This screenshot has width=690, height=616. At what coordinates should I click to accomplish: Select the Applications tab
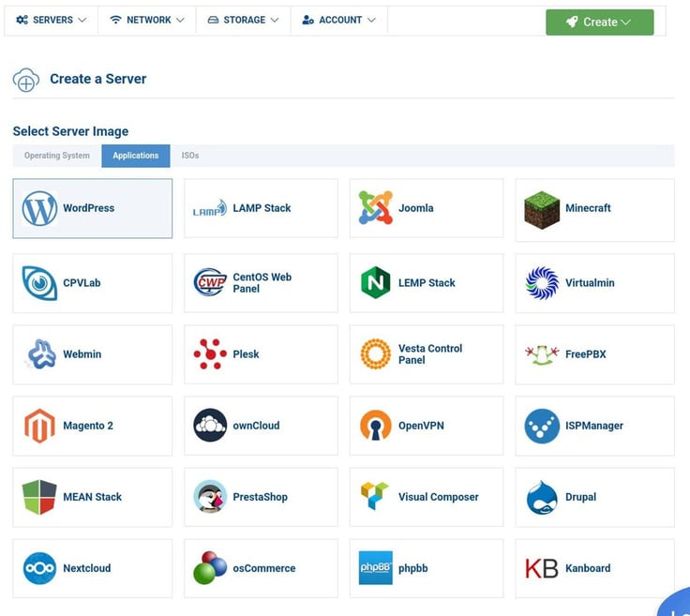[136, 156]
